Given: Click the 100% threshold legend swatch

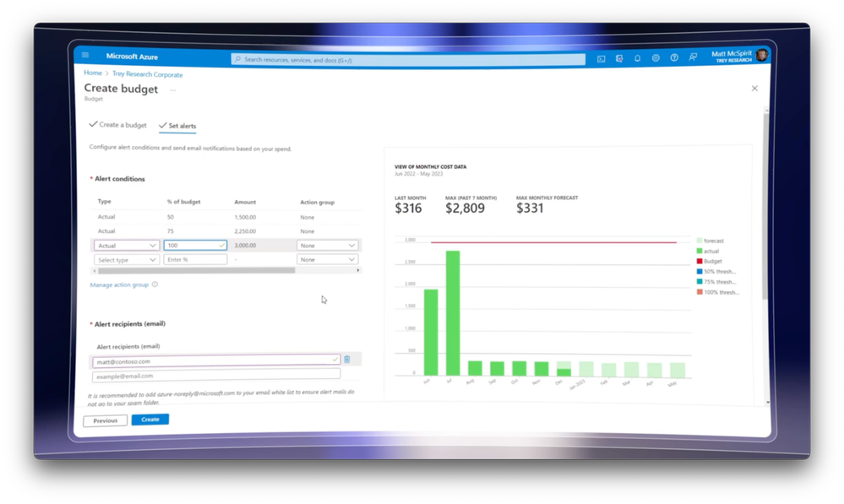Looking at the screenshot, I should pos(700,291).
